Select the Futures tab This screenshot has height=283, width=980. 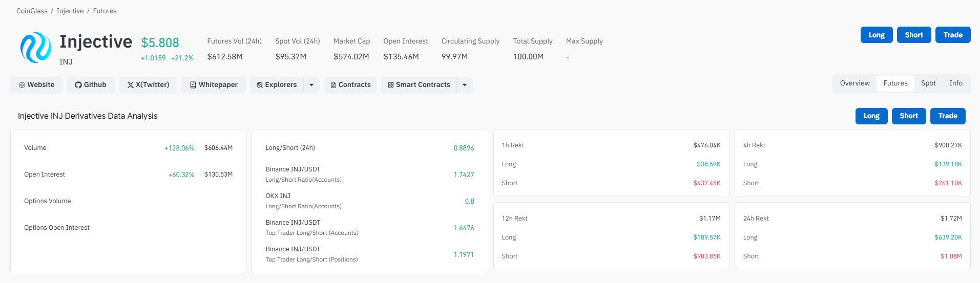(x=895, y=83)
